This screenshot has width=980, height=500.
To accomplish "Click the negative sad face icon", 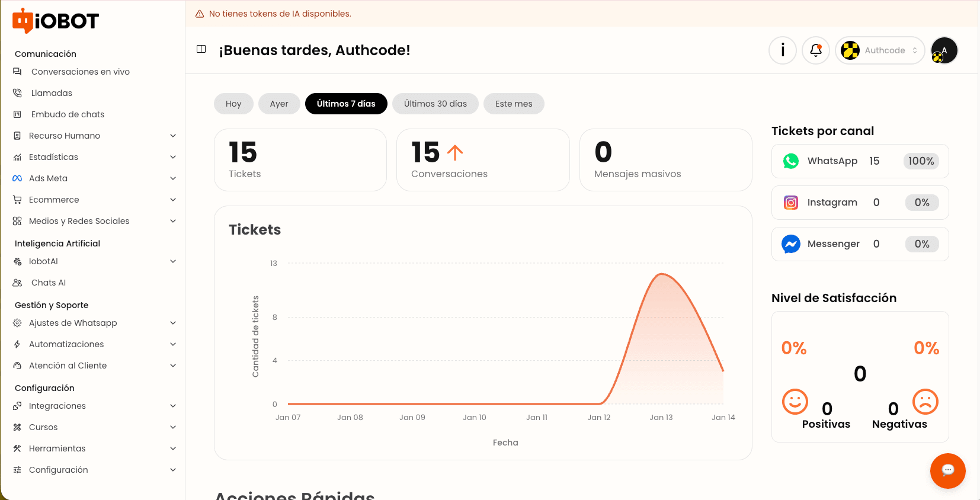I will point(925,402).
